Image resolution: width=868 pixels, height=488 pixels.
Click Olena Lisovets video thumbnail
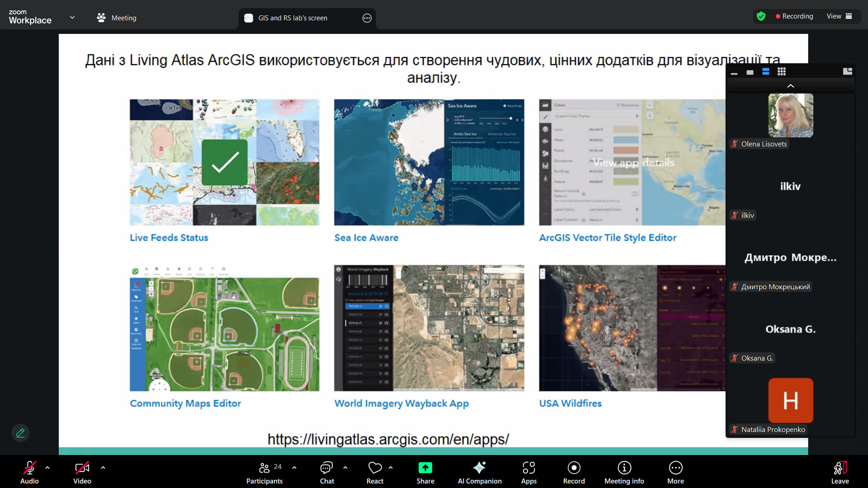click(790, 116)
